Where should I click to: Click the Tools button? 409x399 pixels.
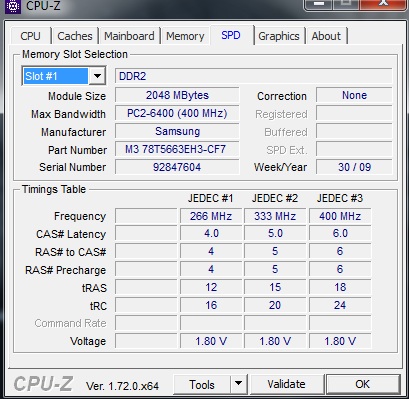202,385
